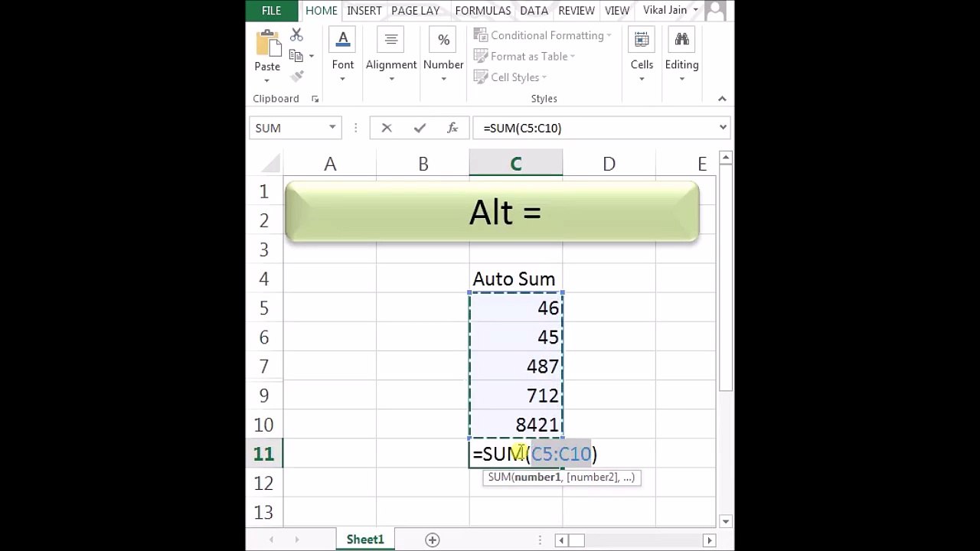
Task: Open the Alignment group button
Action: 391,56
